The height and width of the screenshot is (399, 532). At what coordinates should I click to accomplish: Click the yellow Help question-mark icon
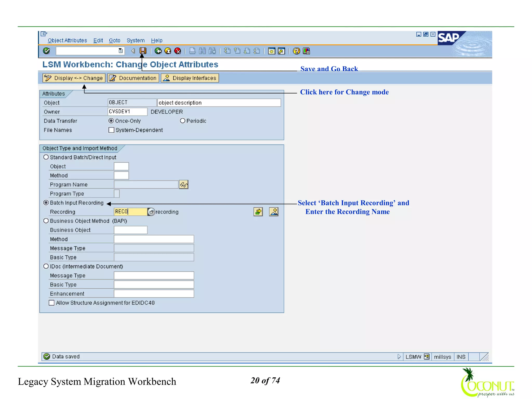pos(296,51)
